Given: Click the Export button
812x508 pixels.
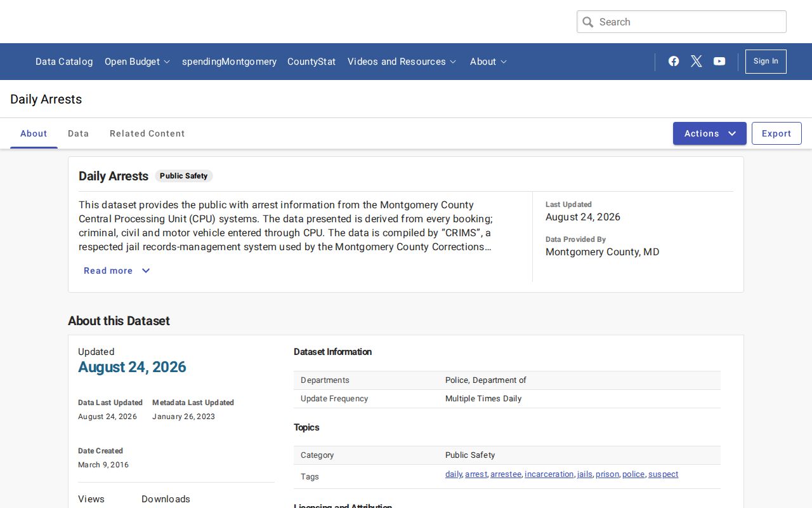Looking at the screenshot, I should 776,133.
